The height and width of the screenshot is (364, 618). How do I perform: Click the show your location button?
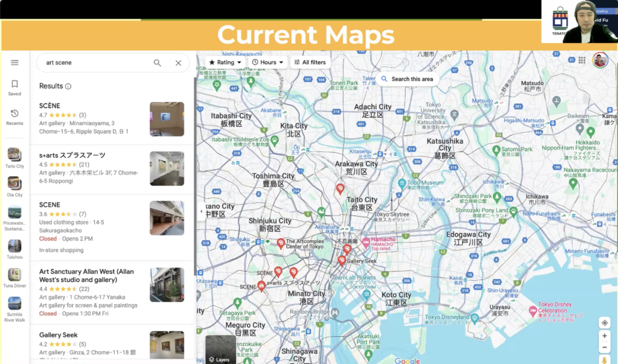coord(604,323)
